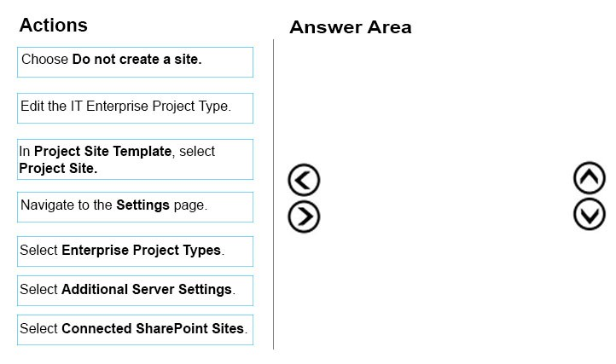
Task: Click the empty Answer Area drop zone
Action: [x=446, y=196]
